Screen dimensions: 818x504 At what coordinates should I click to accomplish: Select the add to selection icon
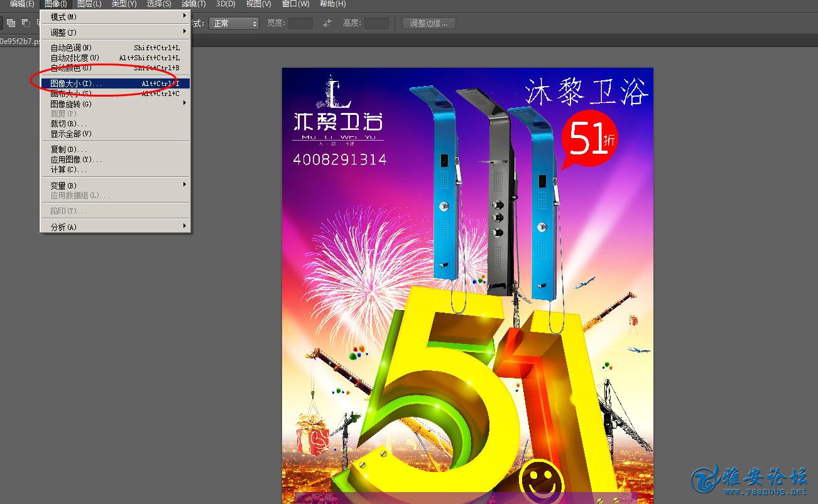(11, 23)
